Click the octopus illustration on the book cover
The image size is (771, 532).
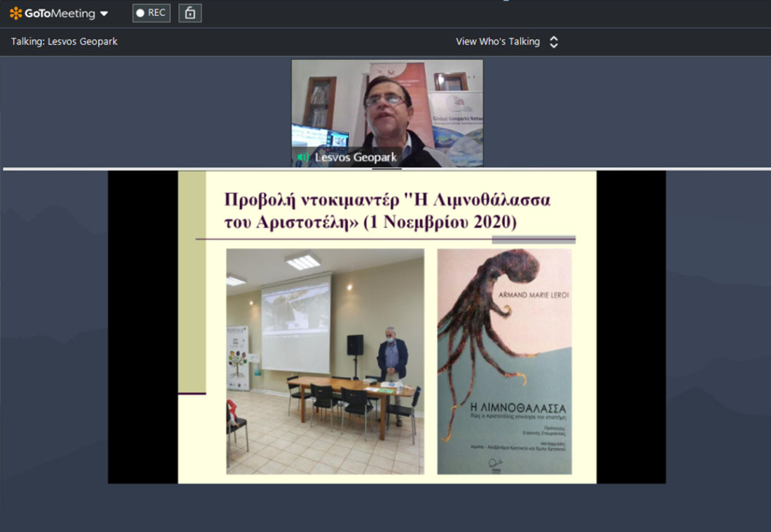(490, 319)
